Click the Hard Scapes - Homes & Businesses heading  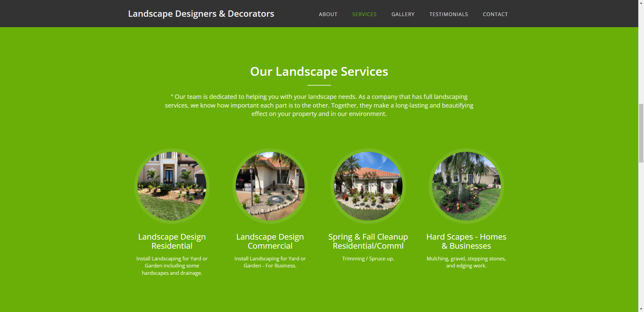pos(466,241)
